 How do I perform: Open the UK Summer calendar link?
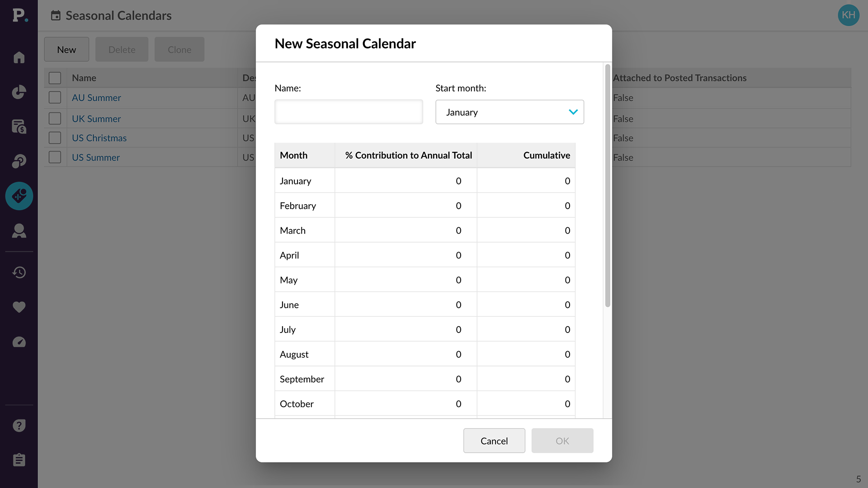click(x=96, y=119)
